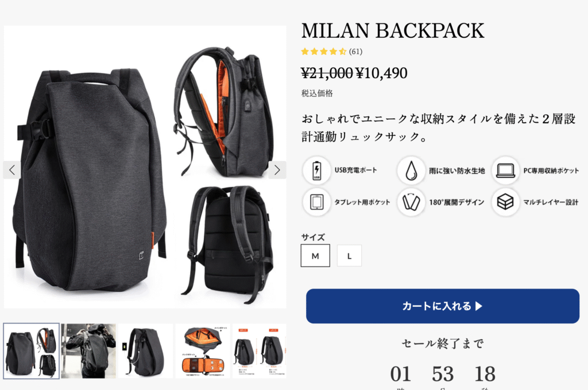Select the first thumbnail with three backpack views
Screen dimensions: 588x390
tap(32, 351)
